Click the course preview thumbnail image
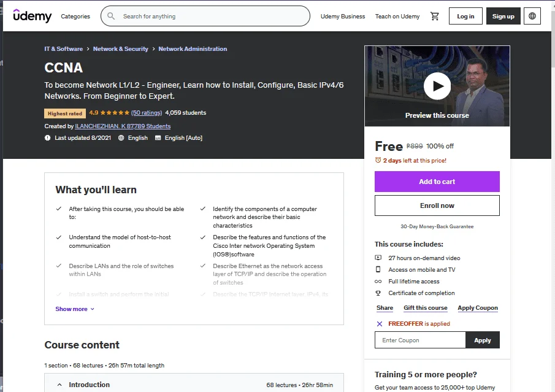The height and width of the screenshot is (392, 555). point(437,86)
